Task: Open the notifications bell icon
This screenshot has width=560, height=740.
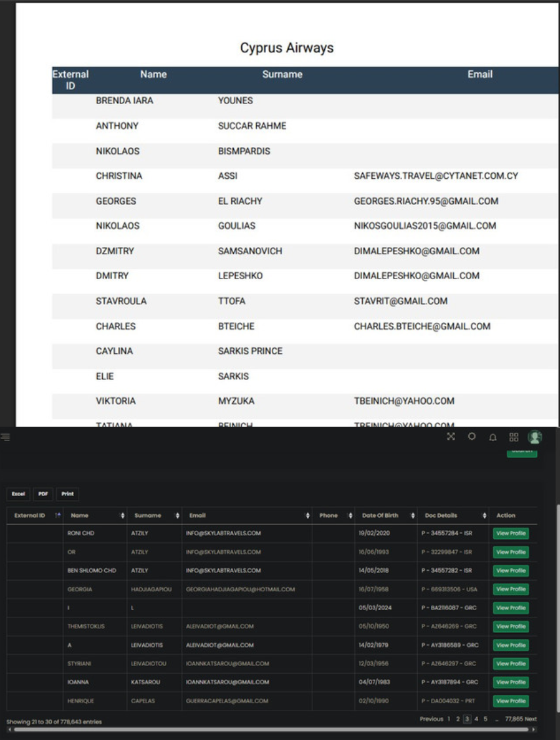Action: 493,437
